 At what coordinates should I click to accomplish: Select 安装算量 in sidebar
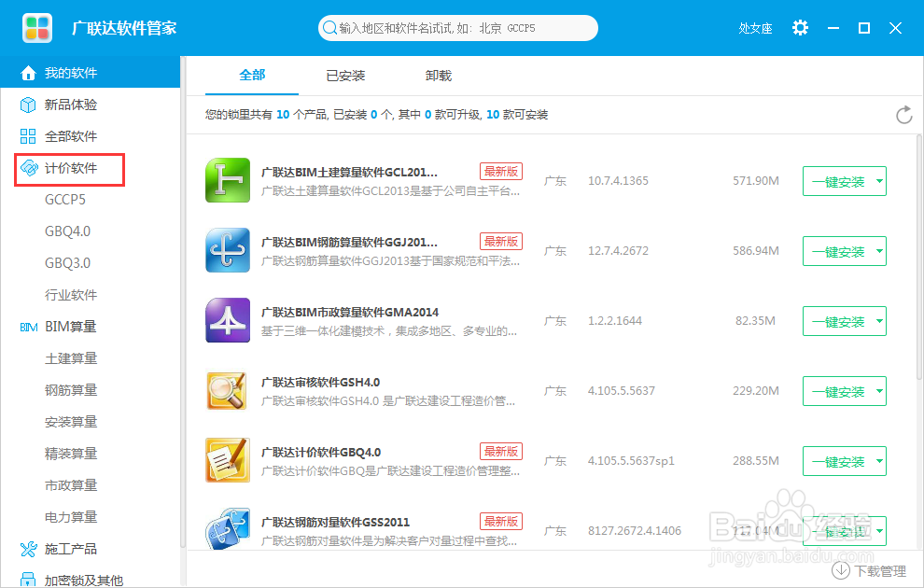click(71, 423)
